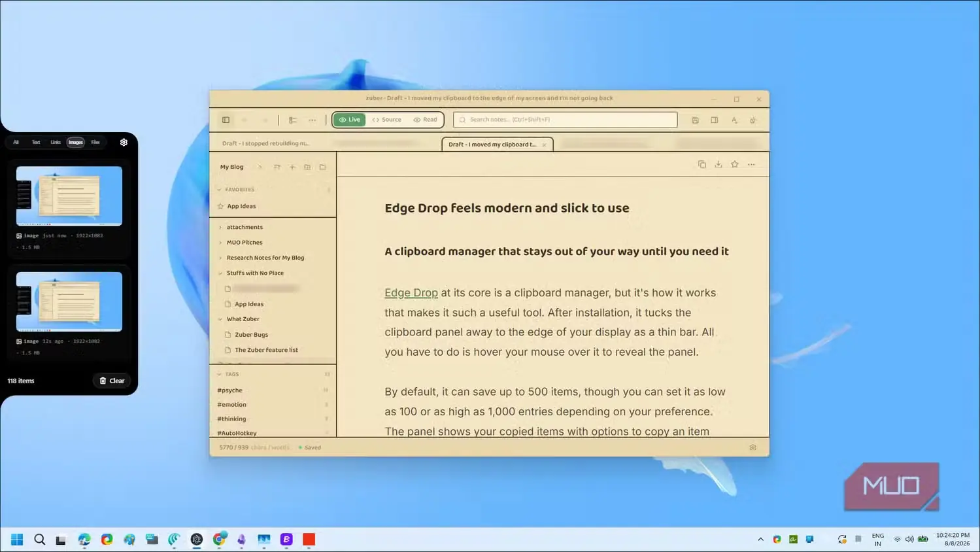Click the volume icon in system tray
The width and height of the screenshot is (980, 552).
[909, 540]
